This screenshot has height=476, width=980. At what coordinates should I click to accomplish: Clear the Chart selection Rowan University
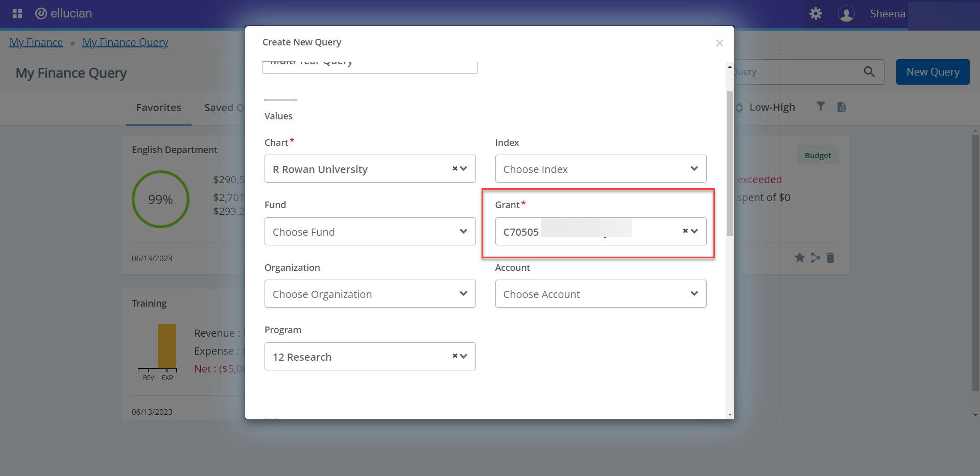coord(455,168)
